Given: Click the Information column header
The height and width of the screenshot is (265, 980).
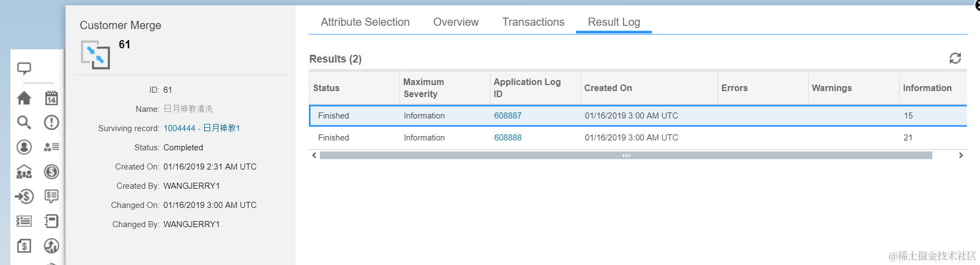Looking at the screenshot, I should [x=933, y=88].
